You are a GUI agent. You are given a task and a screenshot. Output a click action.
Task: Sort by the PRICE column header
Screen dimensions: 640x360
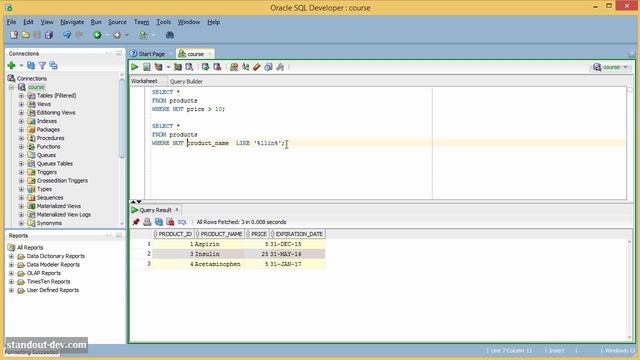pos(257,234)
